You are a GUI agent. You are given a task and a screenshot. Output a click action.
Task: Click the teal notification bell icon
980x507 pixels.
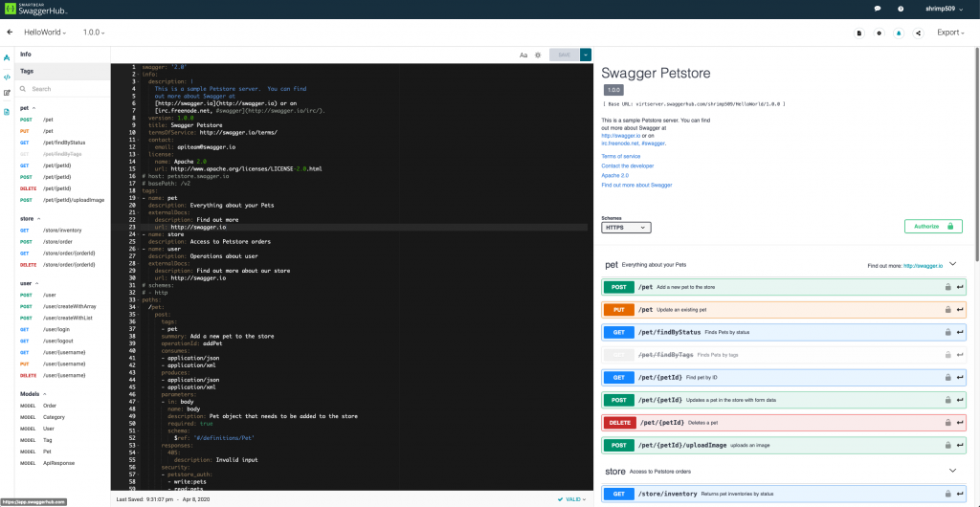[x=899, y=33]
